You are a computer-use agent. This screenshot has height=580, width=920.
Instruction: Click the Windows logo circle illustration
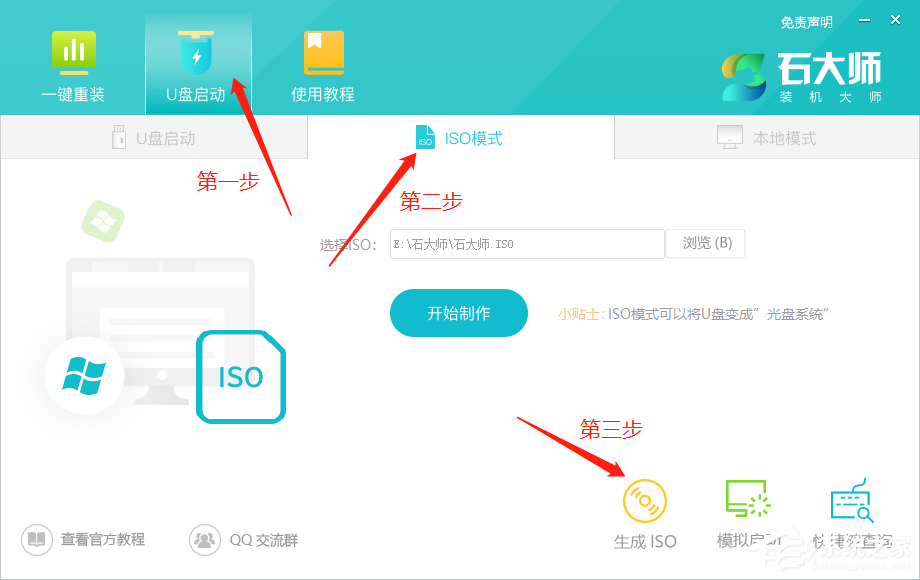(x=84, y=375)
